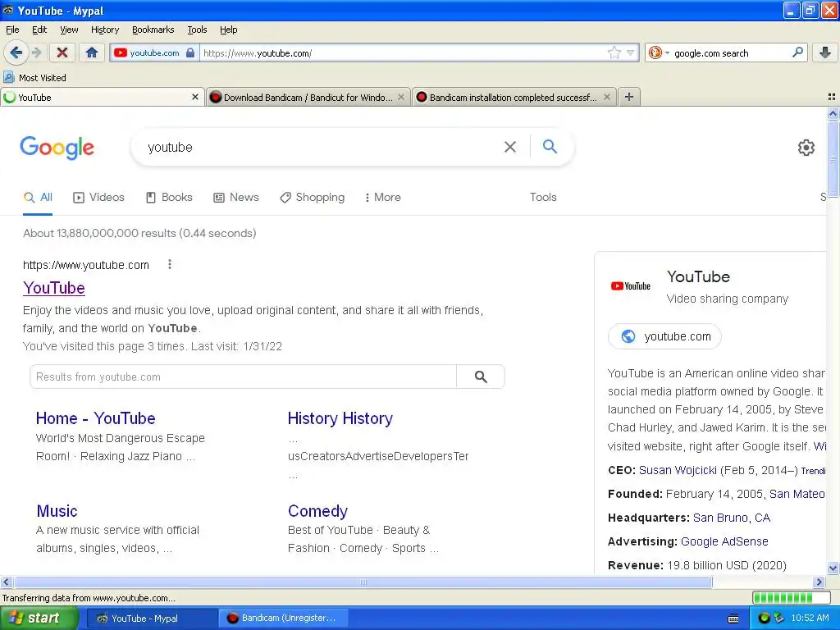Select Bandicam (Unregistered) taskbar button

click(283, 619)
